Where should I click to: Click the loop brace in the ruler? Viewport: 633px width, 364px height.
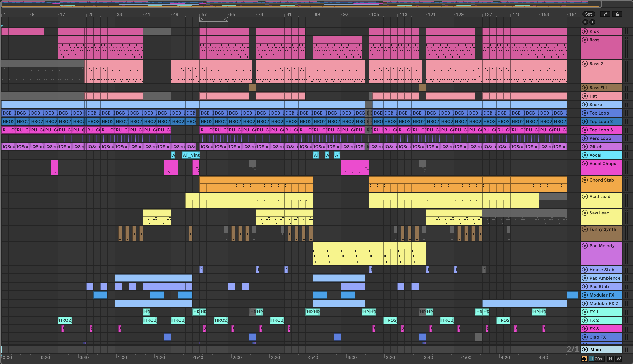(214, 19)
